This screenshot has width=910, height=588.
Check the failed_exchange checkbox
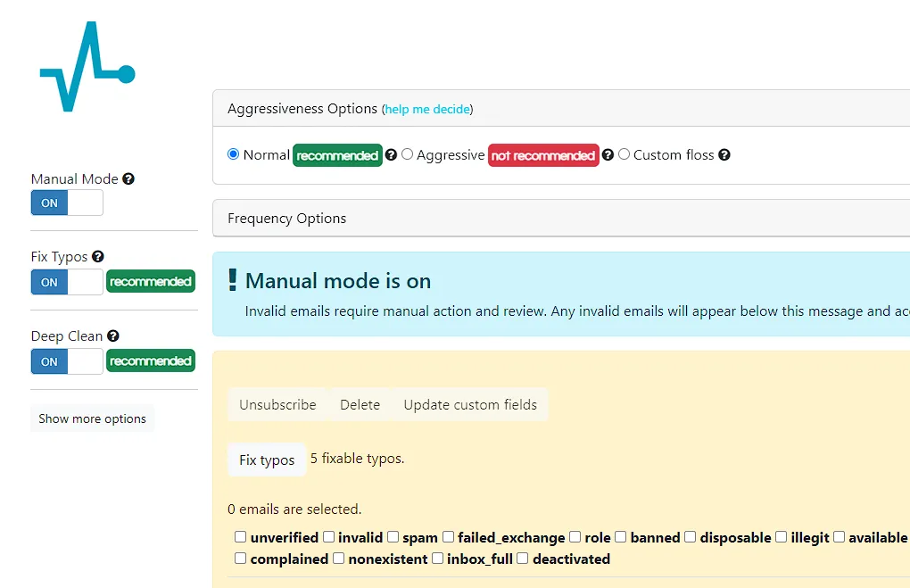tap(448, 537)
